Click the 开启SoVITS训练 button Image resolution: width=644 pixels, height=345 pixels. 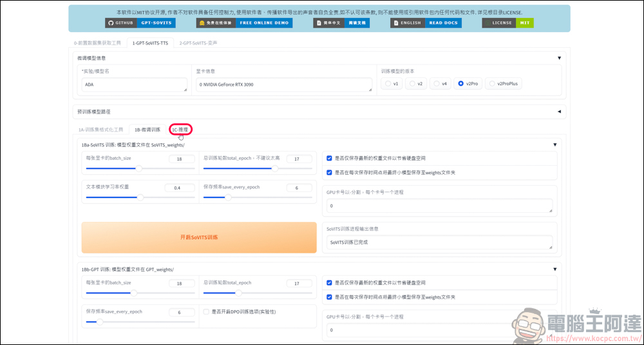[199, 237]
